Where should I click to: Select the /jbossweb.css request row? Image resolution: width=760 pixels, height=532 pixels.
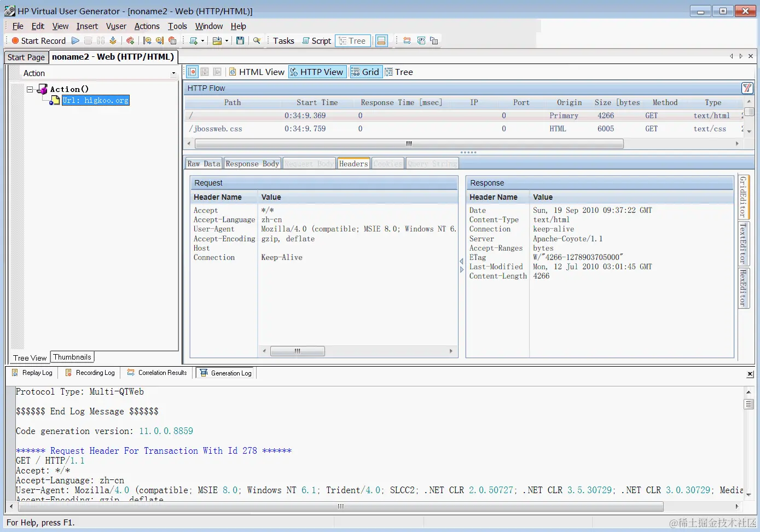[463, 129]
